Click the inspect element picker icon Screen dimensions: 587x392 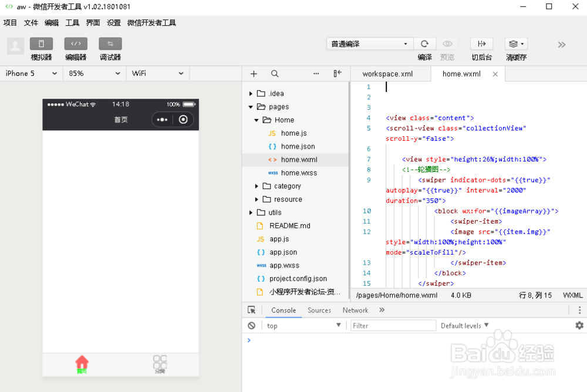click(x=252, y=310)
